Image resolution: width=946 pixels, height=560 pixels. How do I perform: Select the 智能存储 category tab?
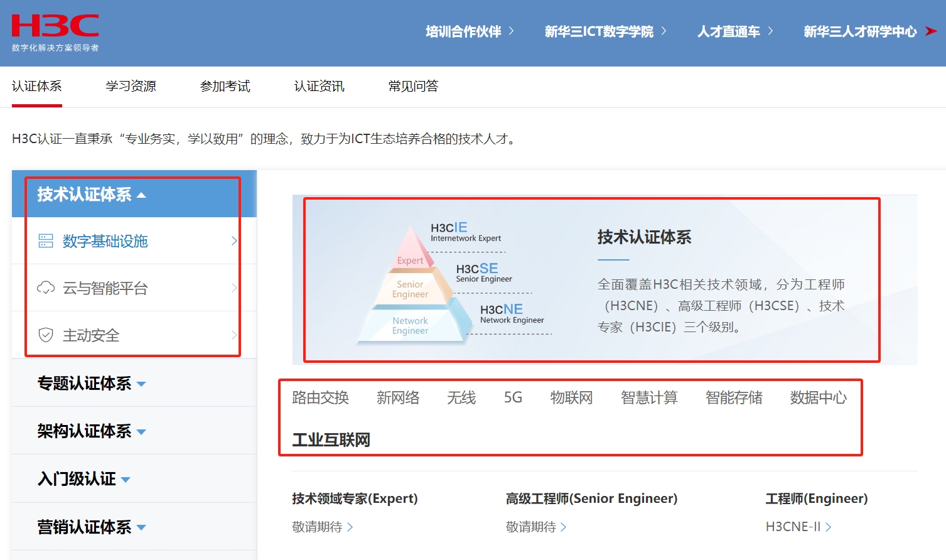point(734,397)
